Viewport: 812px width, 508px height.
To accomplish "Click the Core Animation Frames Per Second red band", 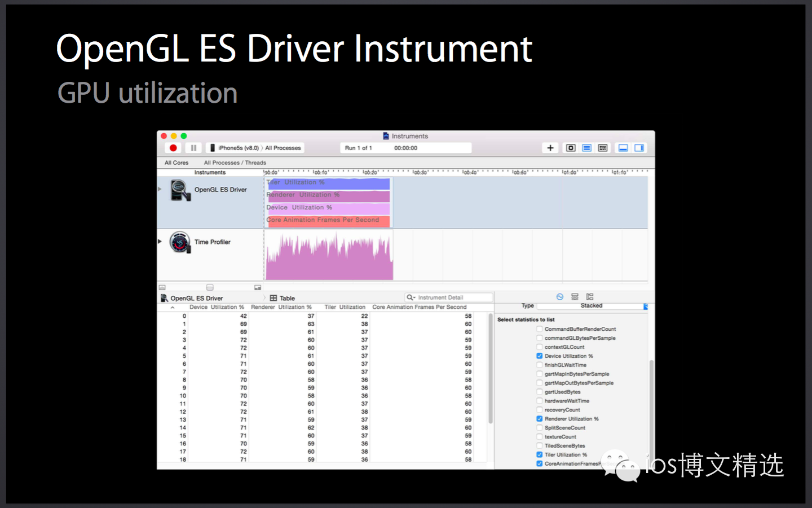I will tap(328, 221).
